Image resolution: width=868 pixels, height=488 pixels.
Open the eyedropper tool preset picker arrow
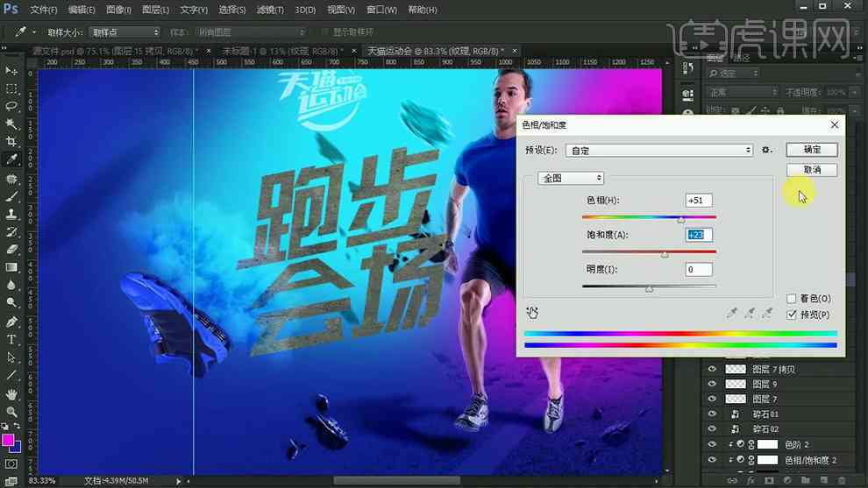click(x=34, y=32)
